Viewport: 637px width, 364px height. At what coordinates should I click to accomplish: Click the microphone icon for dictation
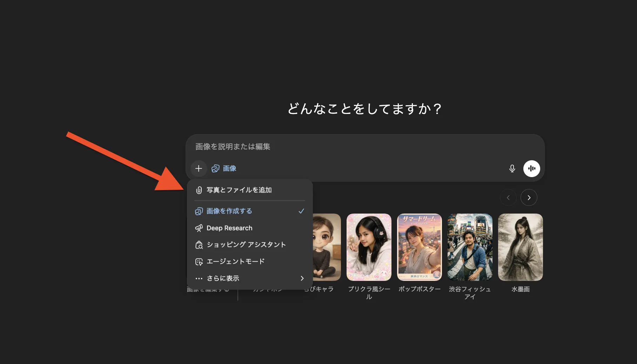point(512,168)
